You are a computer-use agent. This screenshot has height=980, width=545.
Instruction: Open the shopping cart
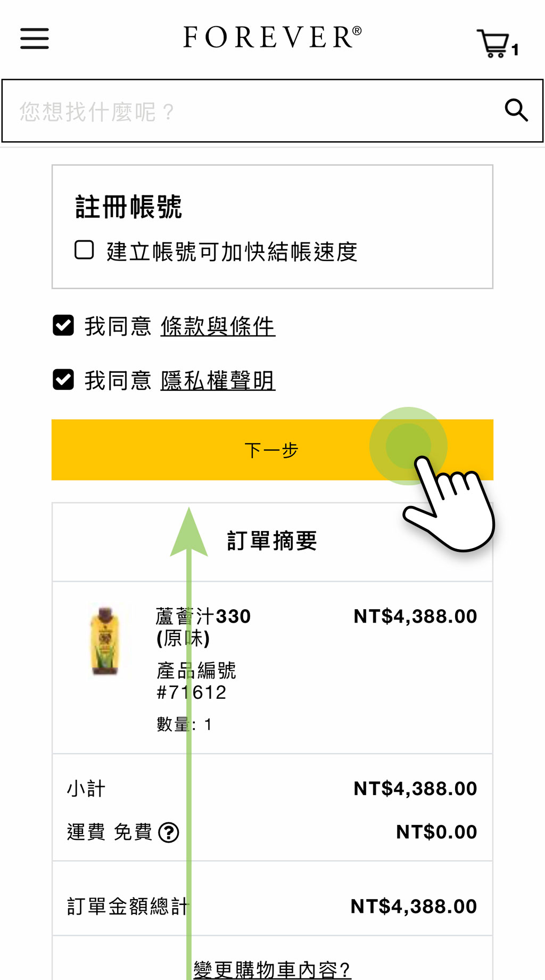click(x=493, y=43)
